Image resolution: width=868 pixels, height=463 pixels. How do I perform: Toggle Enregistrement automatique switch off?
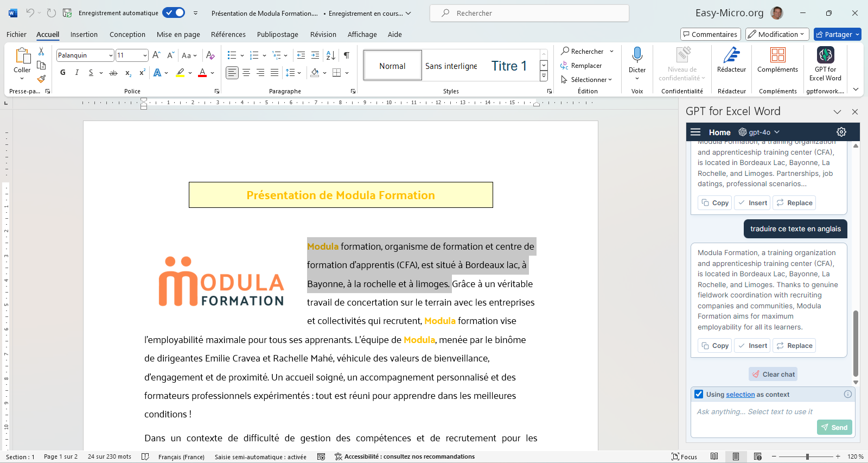pos(174,12)
